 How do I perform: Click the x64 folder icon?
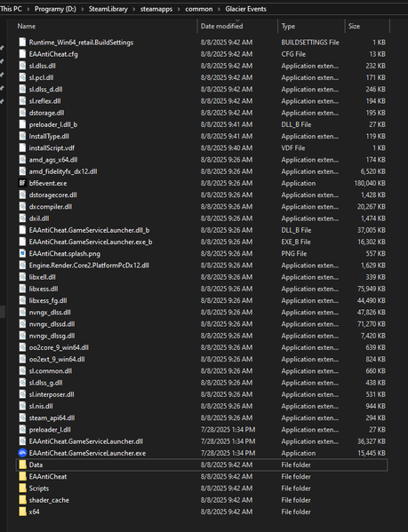[22, 512]
